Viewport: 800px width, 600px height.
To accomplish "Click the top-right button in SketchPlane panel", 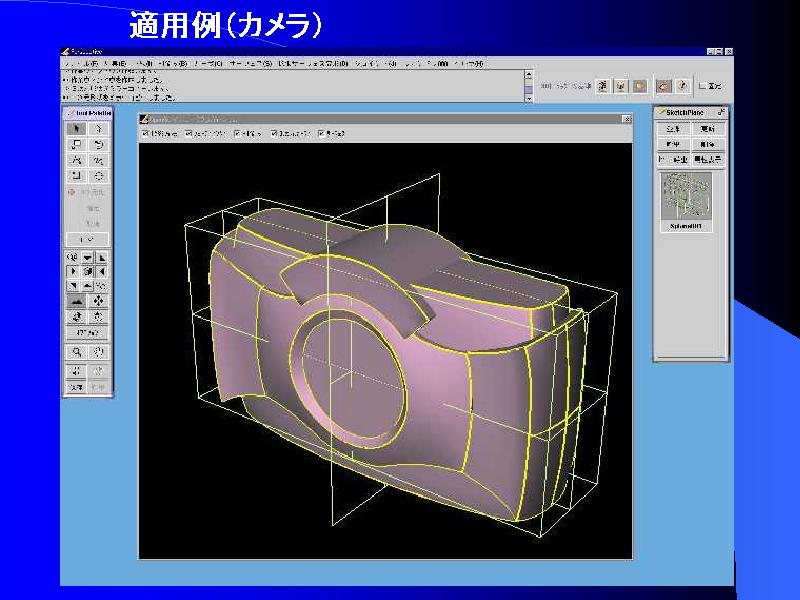I will [708, 129].
